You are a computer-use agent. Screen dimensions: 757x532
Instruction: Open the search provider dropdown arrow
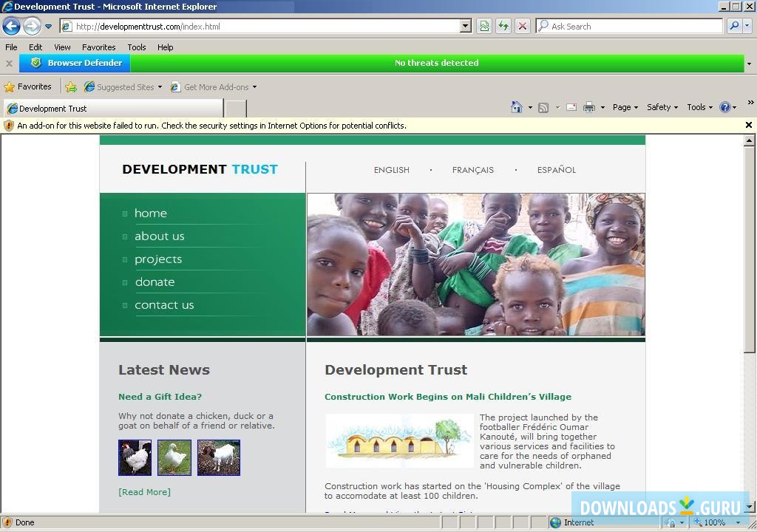tap(747, 26)
